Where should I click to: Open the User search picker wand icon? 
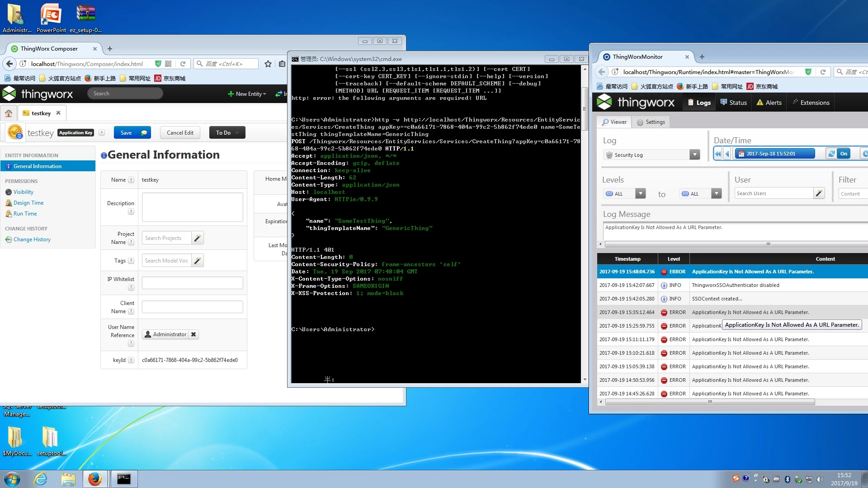point(819,193)
